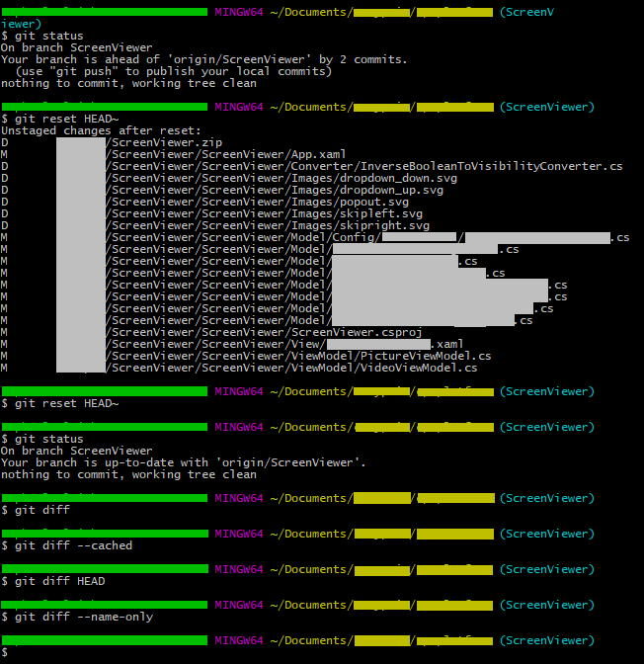Select the App.xaml modified file line
Viewport: 644px width, 664px height.
point(173,154)
